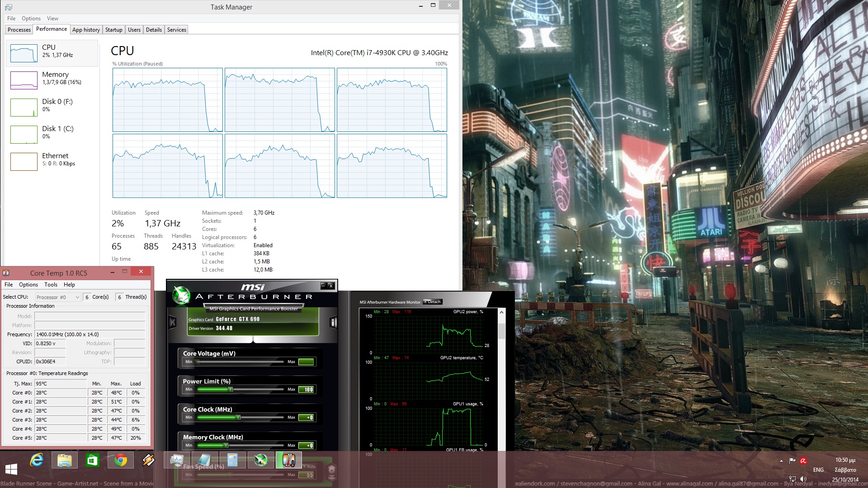Viewport: 868px width, 488px height.
Task: Click the hardware monitor scrollbar up arrow
Action: click(501, 312)
